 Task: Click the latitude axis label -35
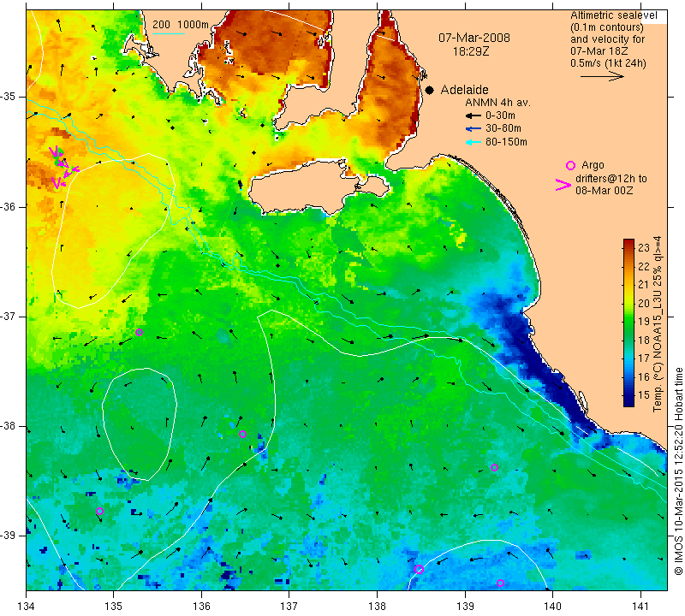(x=9, y=97)
